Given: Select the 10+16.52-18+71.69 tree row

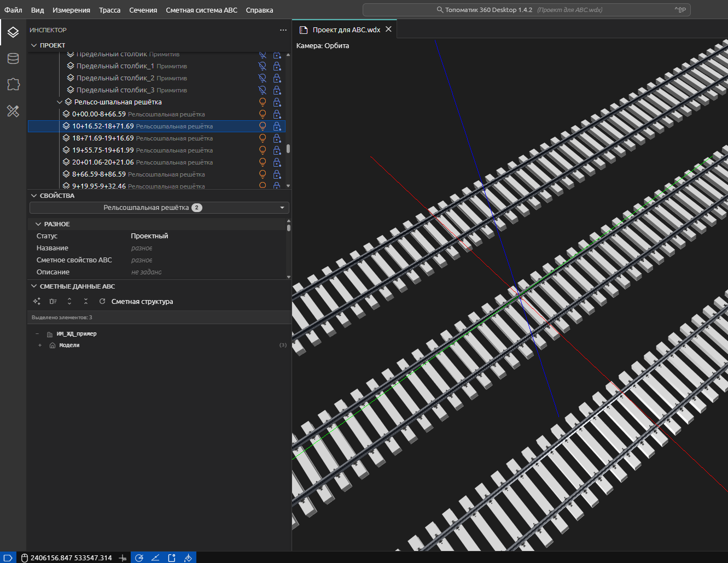Looking at the screenshot, I should 156,126.
